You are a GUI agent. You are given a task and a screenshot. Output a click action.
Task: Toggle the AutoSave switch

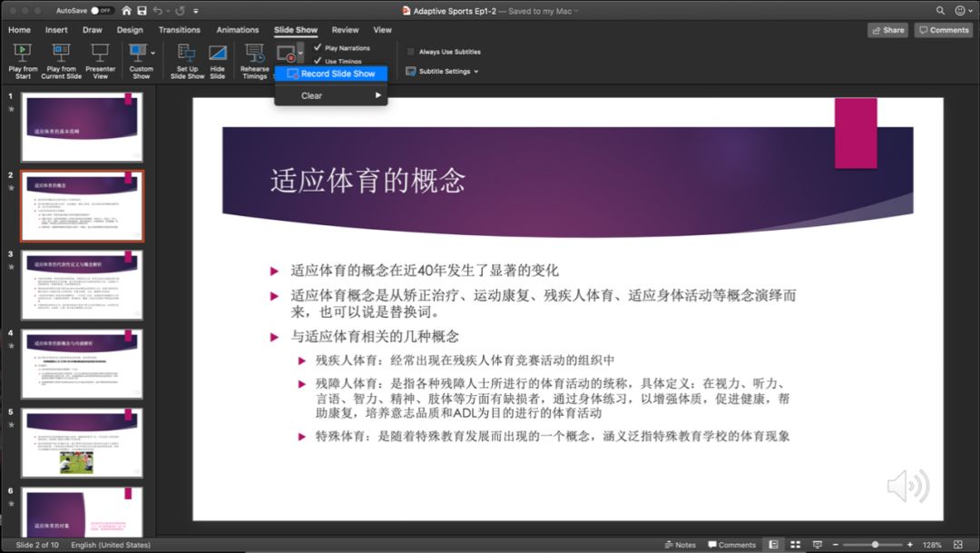point(102,10)
